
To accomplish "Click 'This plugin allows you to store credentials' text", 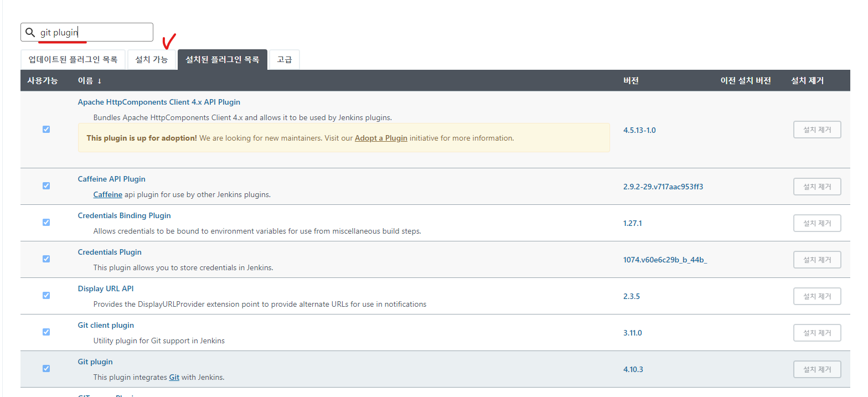I will pyautogui.click(x=183, y=267).
